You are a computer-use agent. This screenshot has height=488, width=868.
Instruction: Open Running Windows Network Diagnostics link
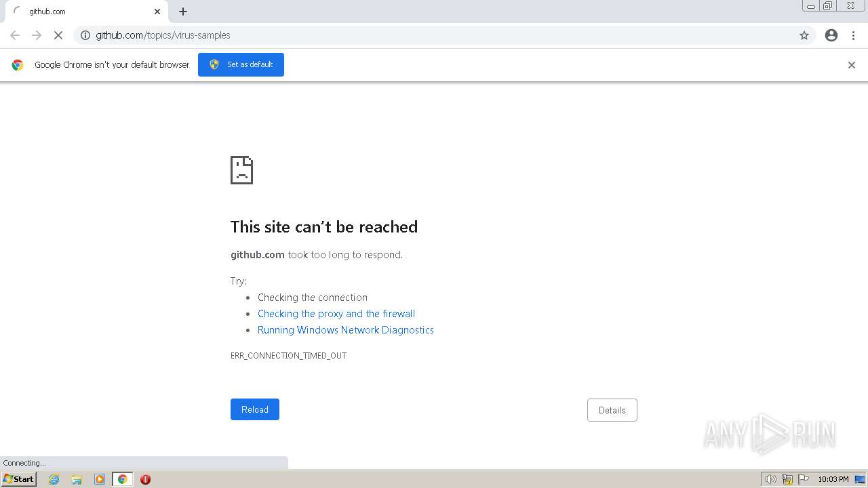pos(346,330)
